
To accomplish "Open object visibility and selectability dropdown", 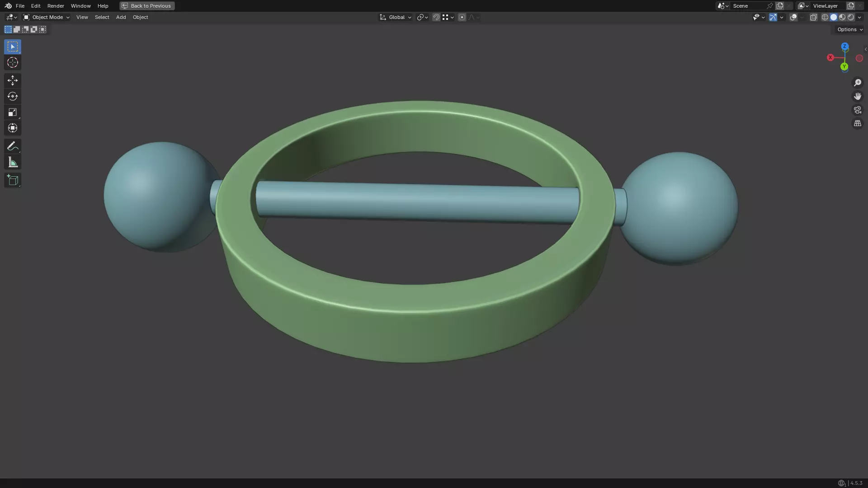I will click(759, 17).
